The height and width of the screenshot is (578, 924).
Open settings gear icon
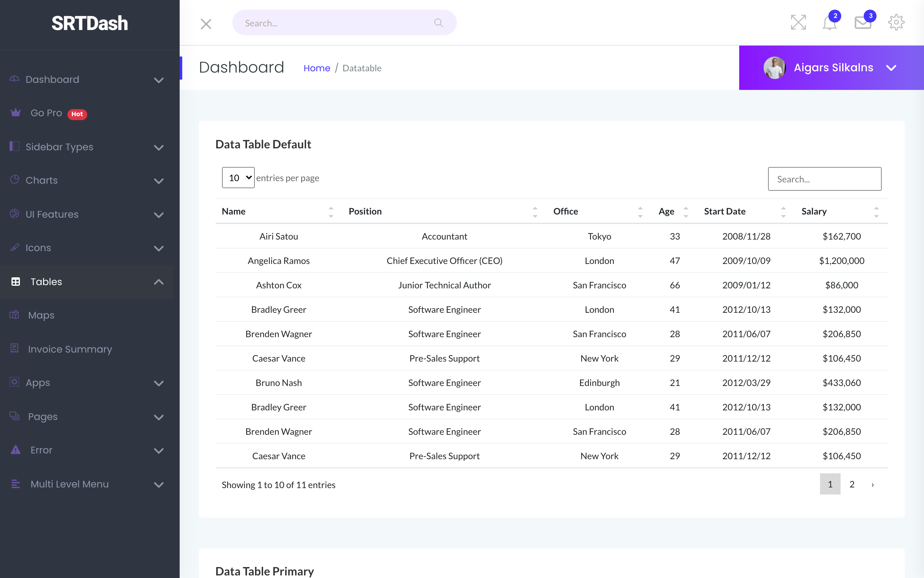[x=896, y=22]
